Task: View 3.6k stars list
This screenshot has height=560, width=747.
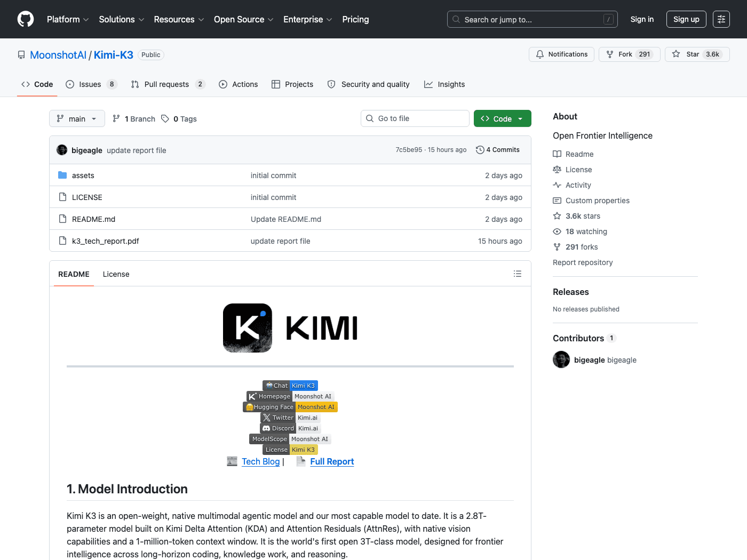Action: [577, 216]
